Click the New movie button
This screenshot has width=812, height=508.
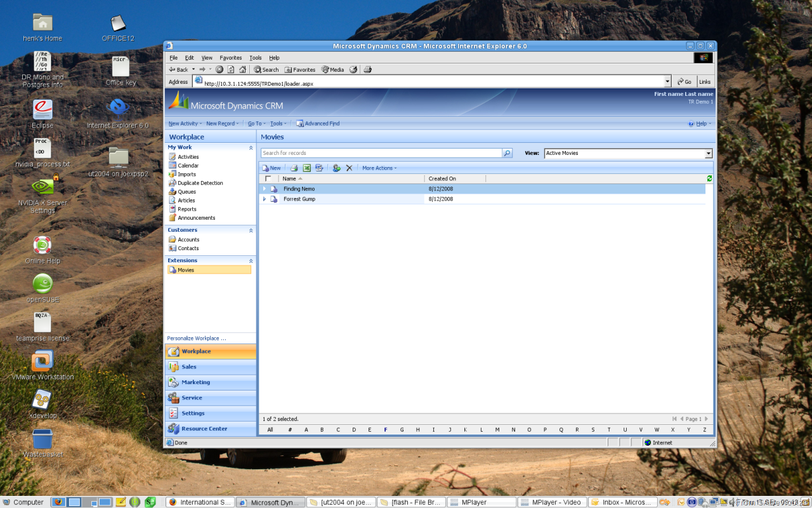click(x=272, y=168)
